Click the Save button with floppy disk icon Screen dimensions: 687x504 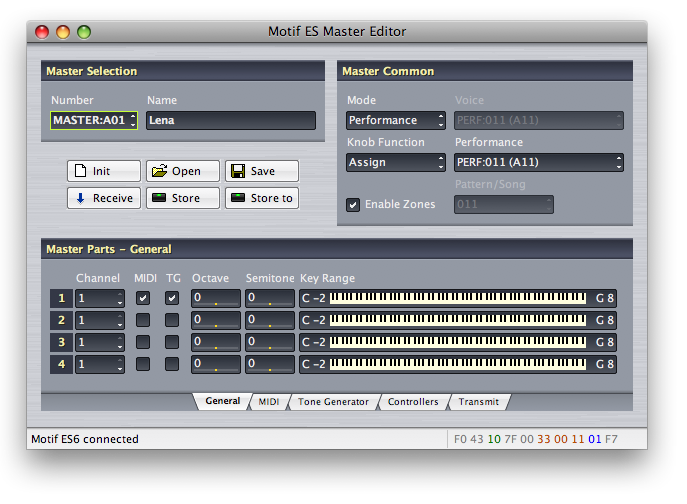coord(261,171)
